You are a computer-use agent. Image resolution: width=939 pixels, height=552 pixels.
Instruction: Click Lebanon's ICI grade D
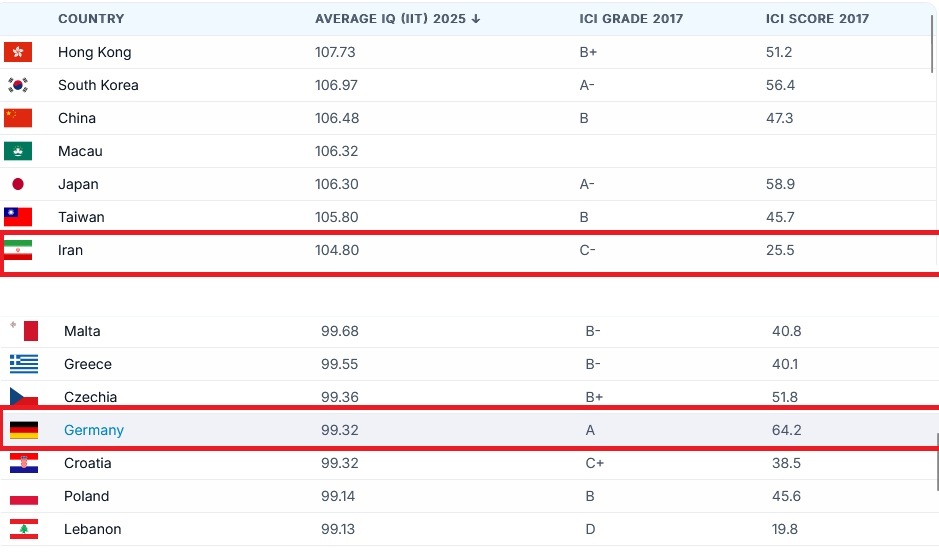point(590,529)
